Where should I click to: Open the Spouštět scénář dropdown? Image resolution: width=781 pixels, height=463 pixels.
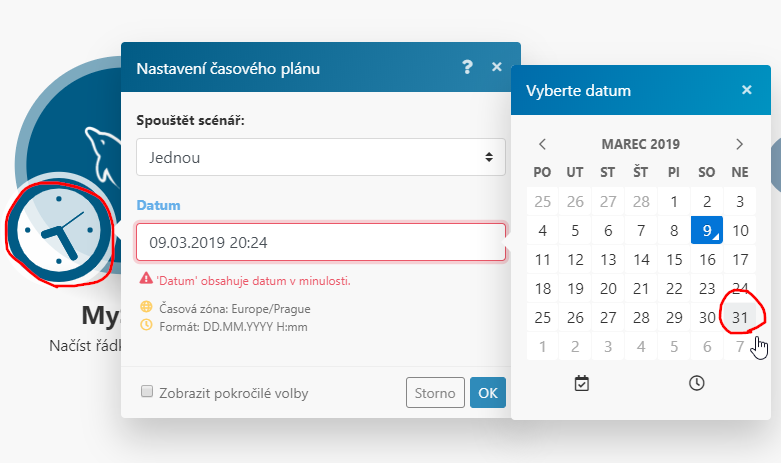320,157
